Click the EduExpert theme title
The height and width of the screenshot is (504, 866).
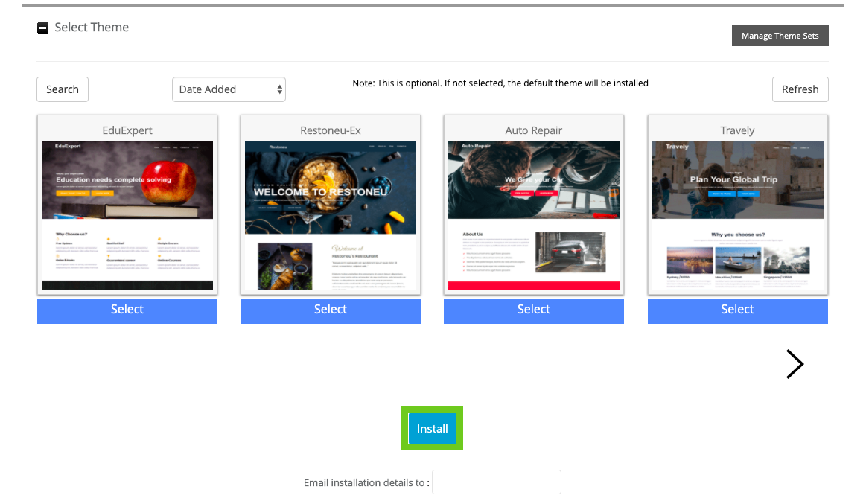pyautogui.click(x=127, y=130)
